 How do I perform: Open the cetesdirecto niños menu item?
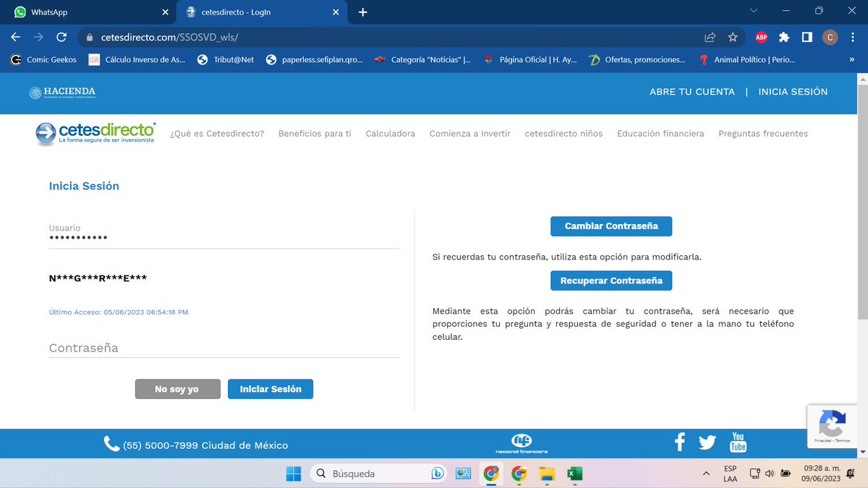click(563, 134)
